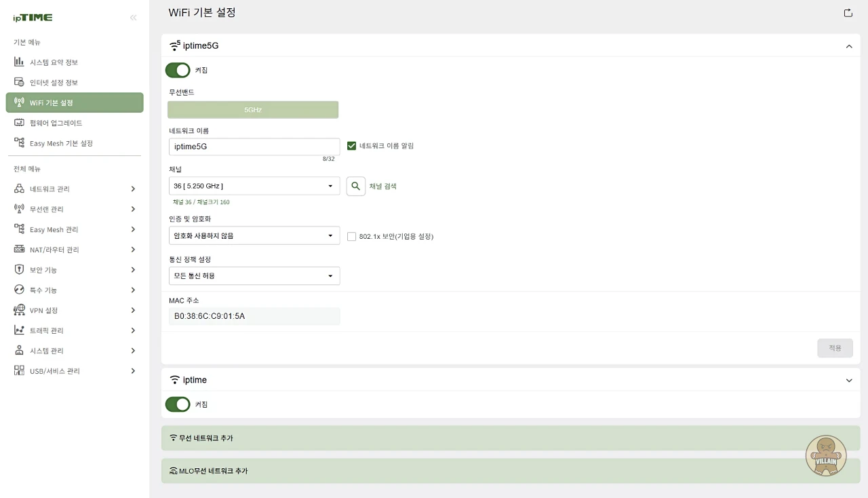Click 무선 네트워크 추가 button
868x498 pixels.
[511, 438]
